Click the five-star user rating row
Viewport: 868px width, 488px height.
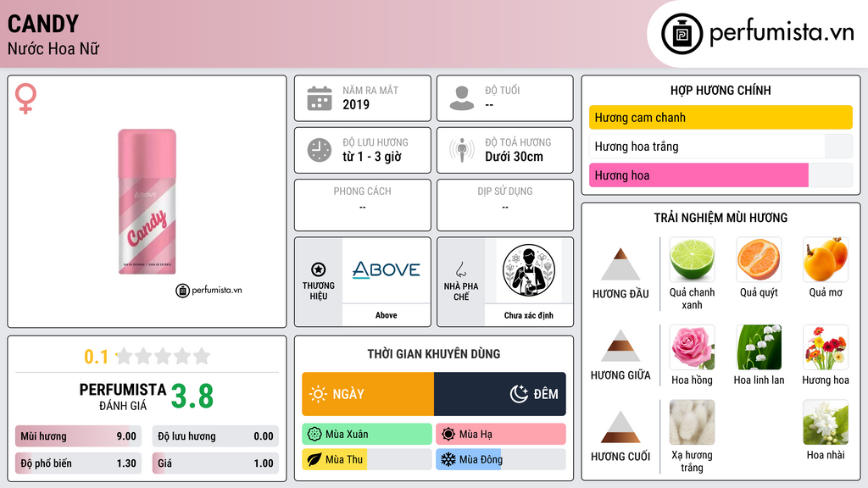(163, 357)
